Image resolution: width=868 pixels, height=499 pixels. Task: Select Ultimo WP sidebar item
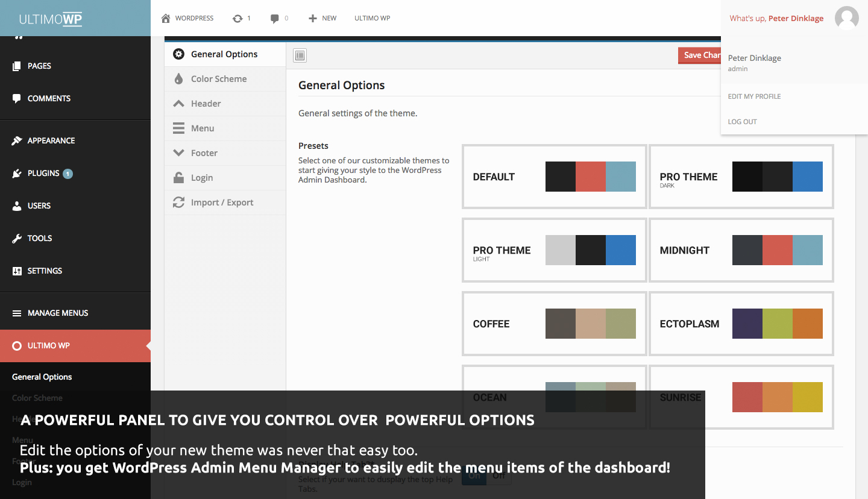point(75,346)
